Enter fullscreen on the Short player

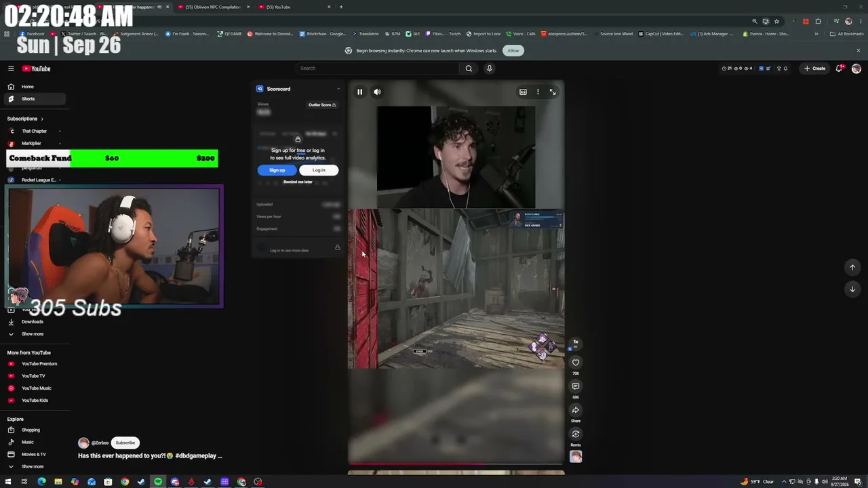tap(553, 92)
